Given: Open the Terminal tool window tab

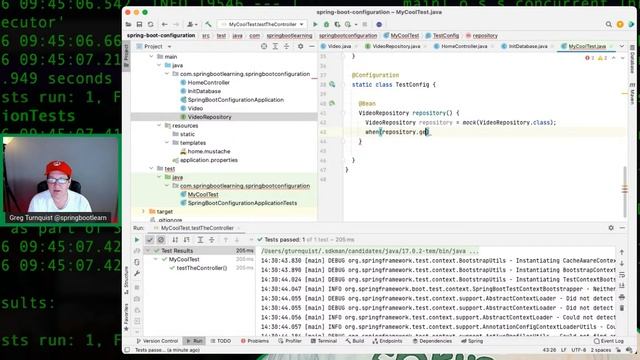Looking at the screenshot, I should pyautogui.click(x=324, y=341).
